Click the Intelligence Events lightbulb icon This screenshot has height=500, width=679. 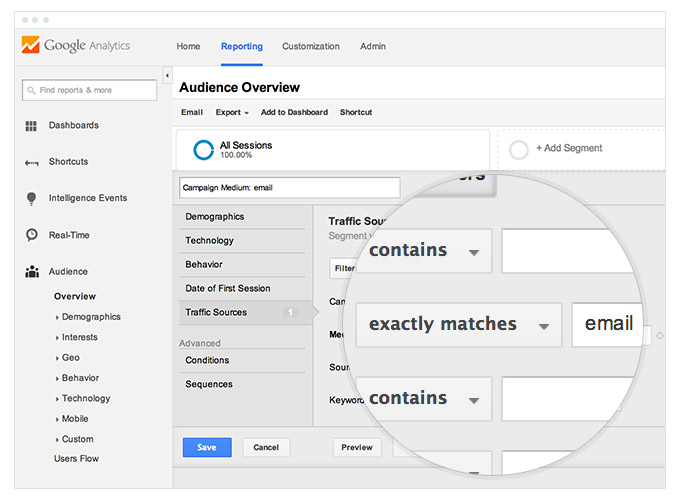point(31,199)
